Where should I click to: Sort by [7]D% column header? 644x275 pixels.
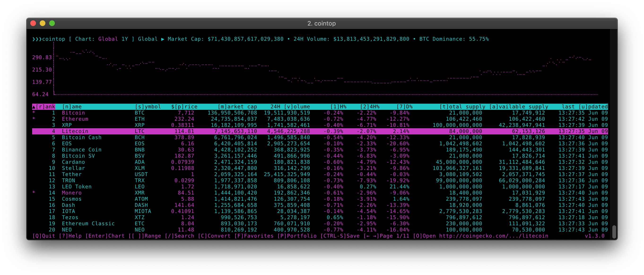(404, 106)
